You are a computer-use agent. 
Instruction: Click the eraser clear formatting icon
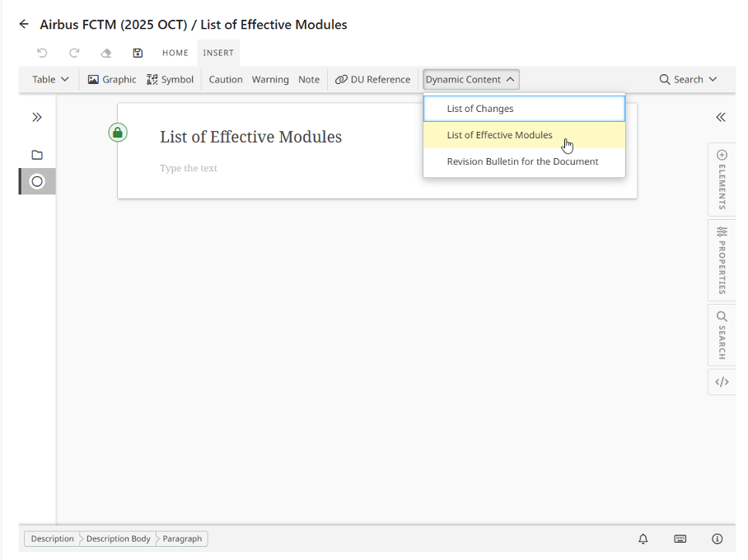pyautogui.click(x=106, y=53)
